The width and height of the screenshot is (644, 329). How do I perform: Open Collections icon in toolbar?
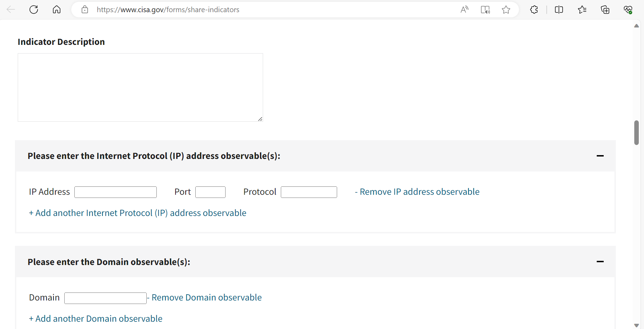605,10
